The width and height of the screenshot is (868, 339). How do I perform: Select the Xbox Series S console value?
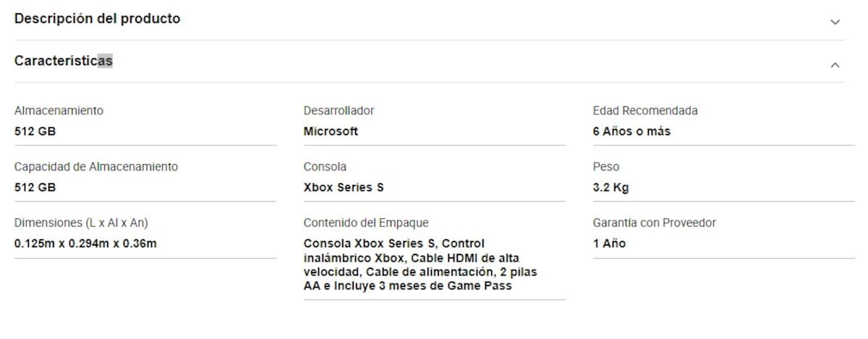coord(344,187)
